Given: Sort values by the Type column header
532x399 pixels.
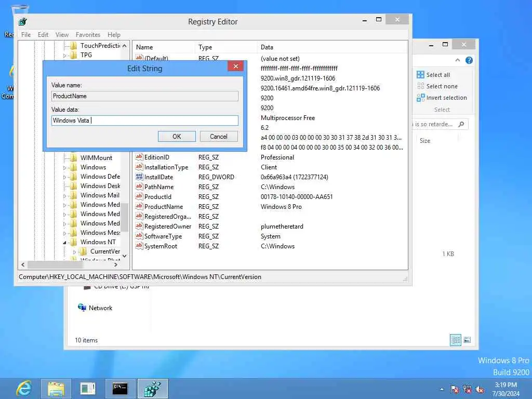Looking at the screenshot, I should tap(227, 47).
